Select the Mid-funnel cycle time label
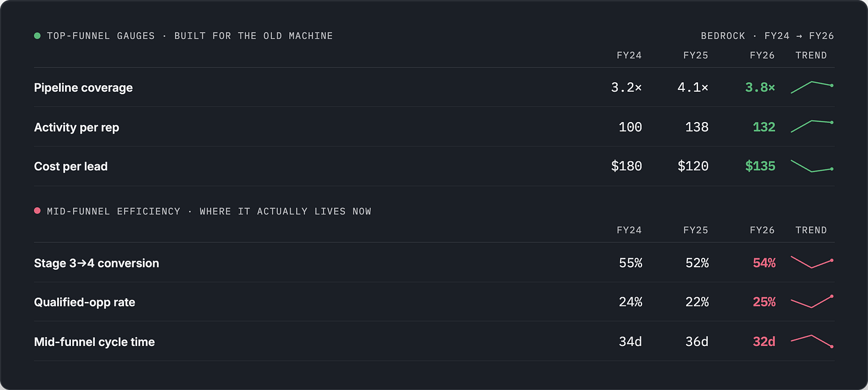Screen dimensions: 868x390 click(94, 342)
